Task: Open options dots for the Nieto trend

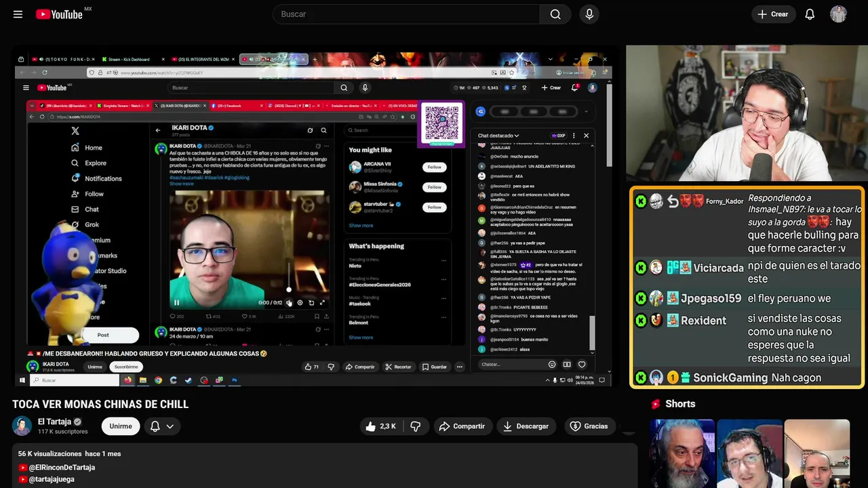Action: pyautogui.click(x=444, y=260)
